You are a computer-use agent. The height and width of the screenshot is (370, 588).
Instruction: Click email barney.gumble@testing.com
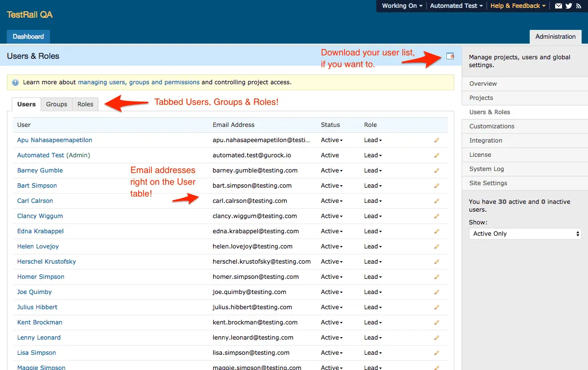(255, 171)
